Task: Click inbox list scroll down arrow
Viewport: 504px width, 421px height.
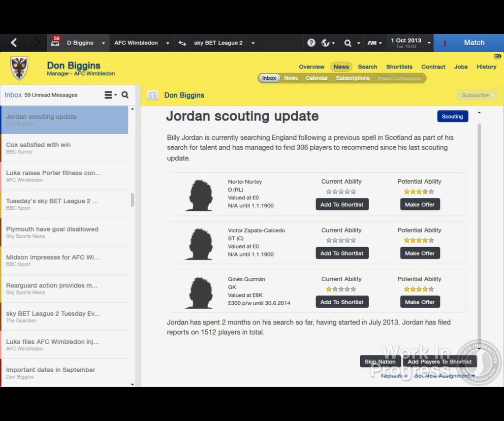Action: (132, 384)
